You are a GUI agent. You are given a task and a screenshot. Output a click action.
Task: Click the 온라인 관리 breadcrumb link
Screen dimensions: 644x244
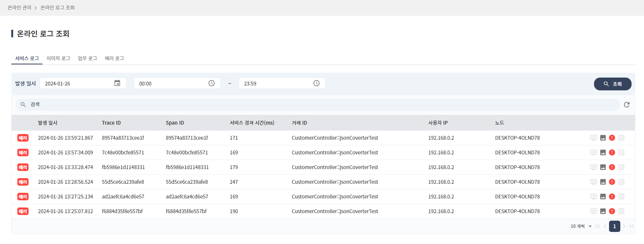(x=20, y=8)
